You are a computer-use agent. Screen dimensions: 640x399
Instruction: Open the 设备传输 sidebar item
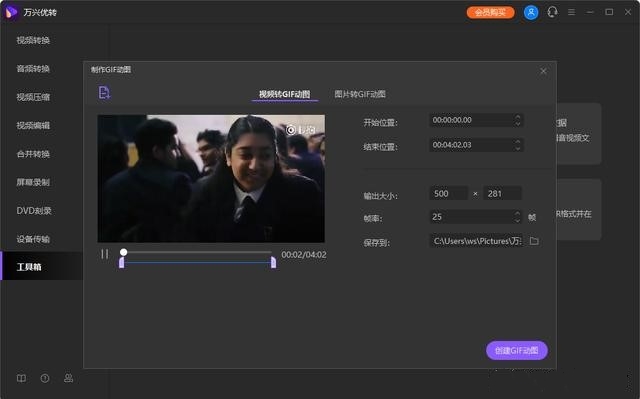[x=33, y=239]
